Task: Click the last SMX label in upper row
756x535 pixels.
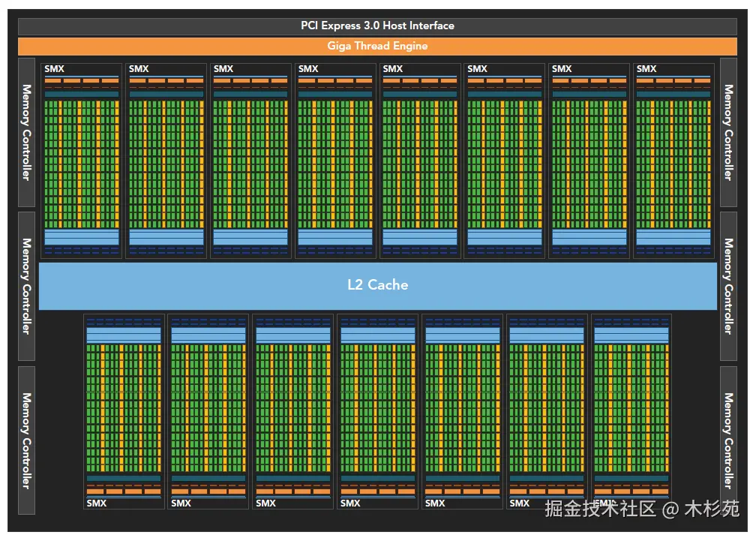Action: (x=646, y=69)
